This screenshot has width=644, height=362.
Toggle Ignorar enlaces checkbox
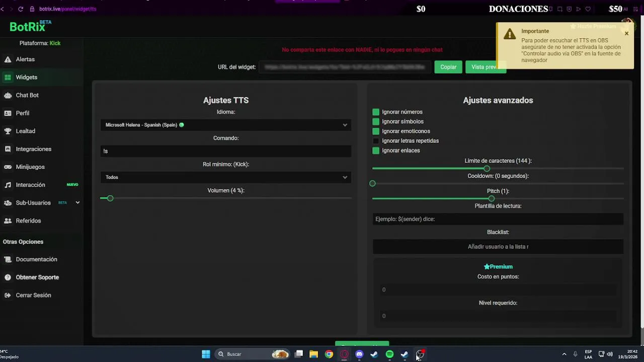click(x=376, y=150)
